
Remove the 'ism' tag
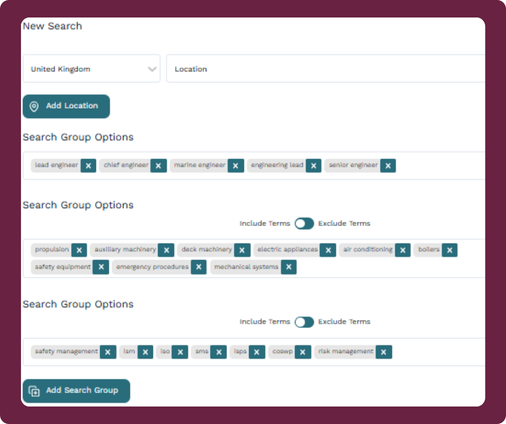[x=145, y=352]
